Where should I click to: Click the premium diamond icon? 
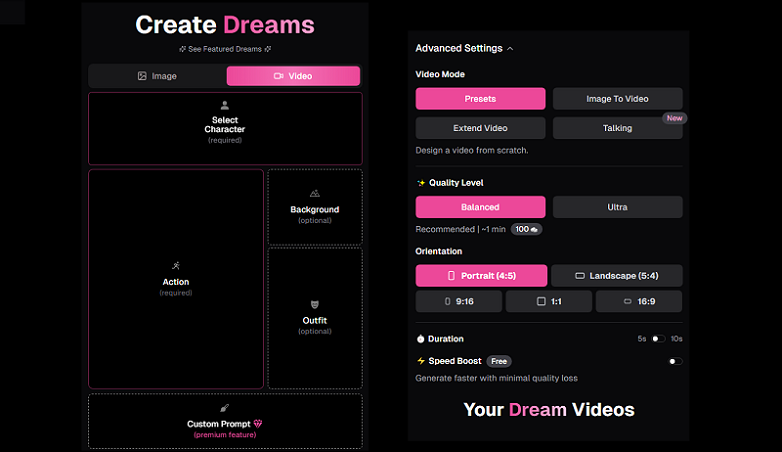click(x=258, y=424)
